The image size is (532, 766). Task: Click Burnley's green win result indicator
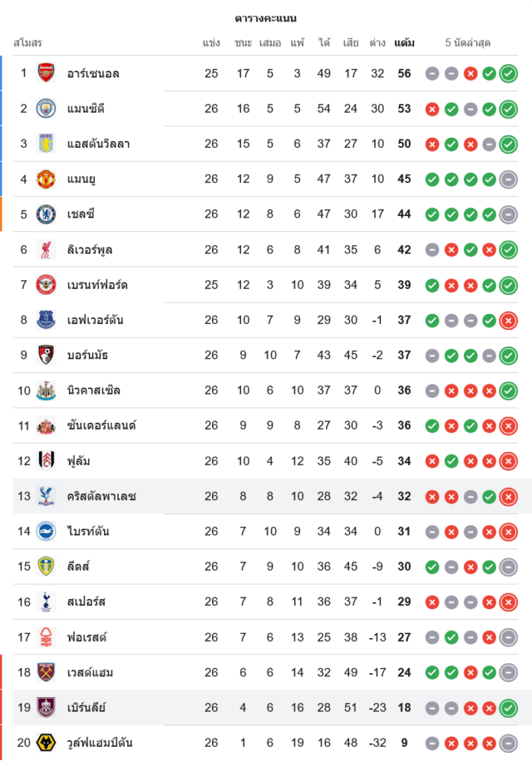(508, 708)
